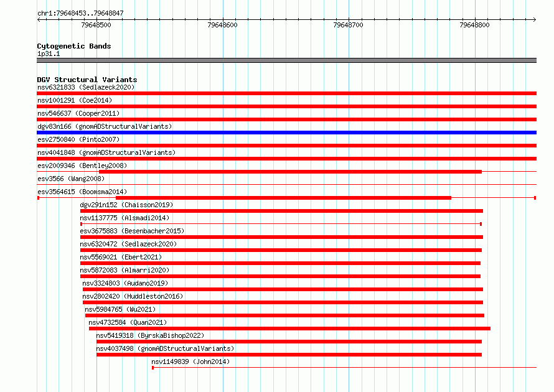Select the esv3566 (Wang2008) label
The image size is (554, 392).
71,179
